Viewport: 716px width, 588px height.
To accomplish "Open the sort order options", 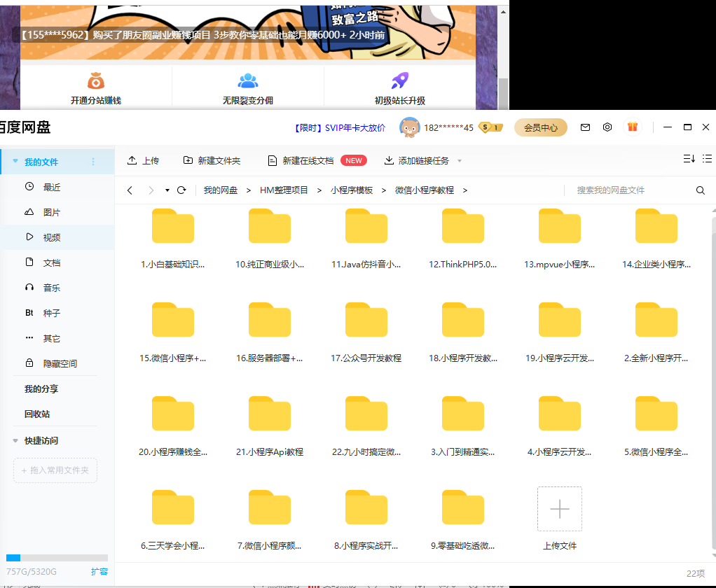I will tap(689, 159).
